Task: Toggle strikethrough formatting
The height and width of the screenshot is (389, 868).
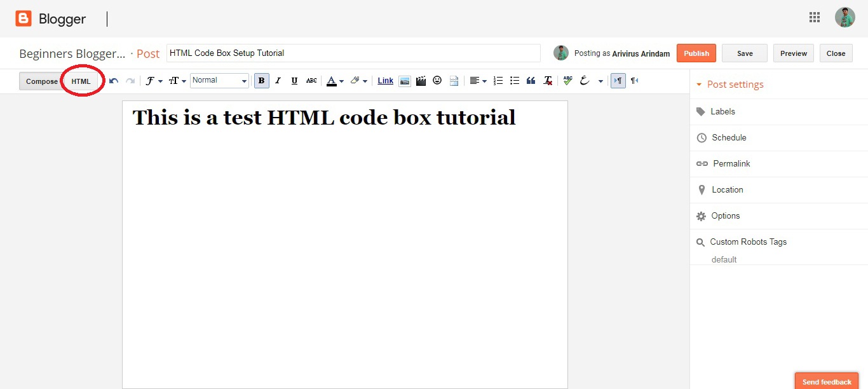Action: pyautogui.click(x=311, y=81)
